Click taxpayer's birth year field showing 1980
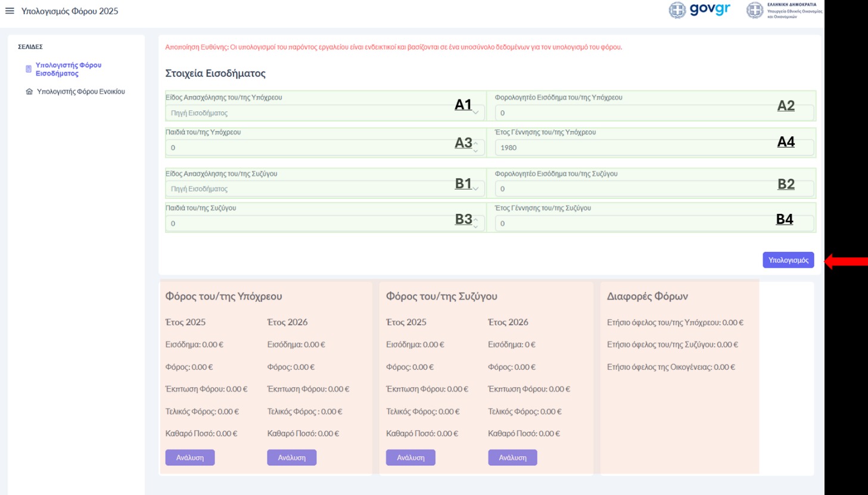 pyautogui.click(x=631, y=148)
